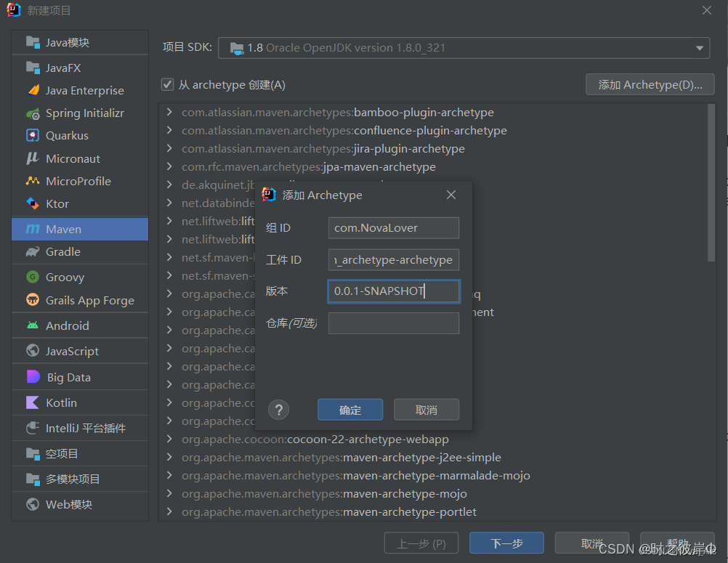Screen dimensions: 728x563
Task: Click the 多模块项目 folder icon
Action: (x=33, y=479)
